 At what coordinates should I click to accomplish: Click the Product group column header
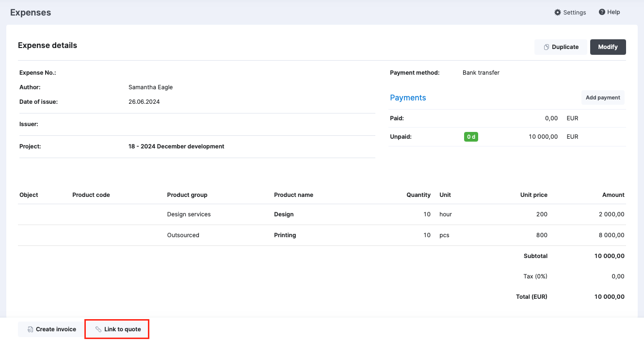point(187,195)
